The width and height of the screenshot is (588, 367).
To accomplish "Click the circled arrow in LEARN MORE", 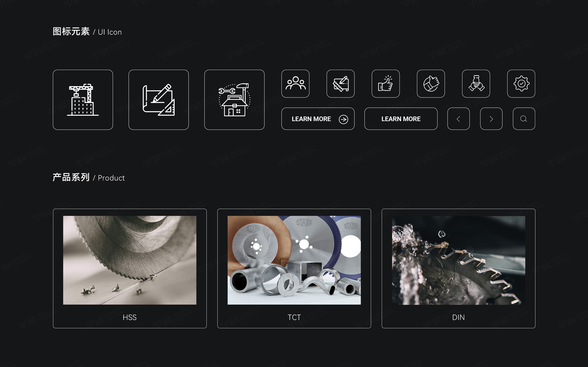I will tap(343, 119).
